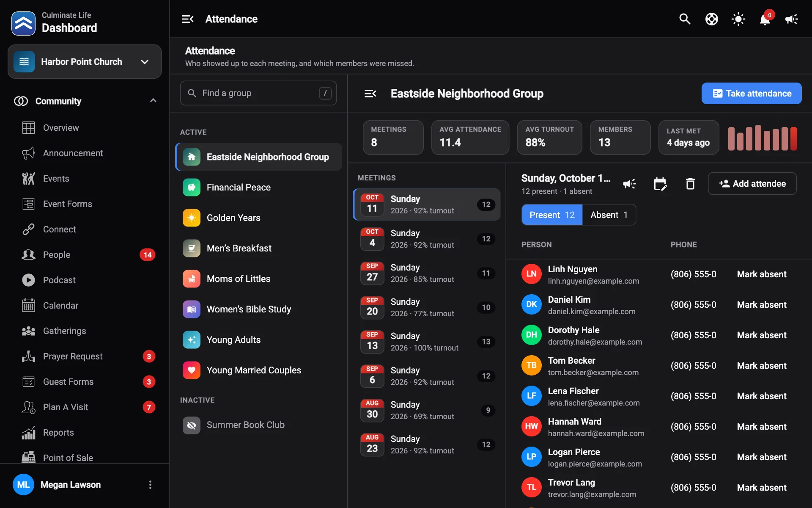Screen dimensions: 812x508
Task: Click the help lifebuoy icon
Action: coord(711,19)
